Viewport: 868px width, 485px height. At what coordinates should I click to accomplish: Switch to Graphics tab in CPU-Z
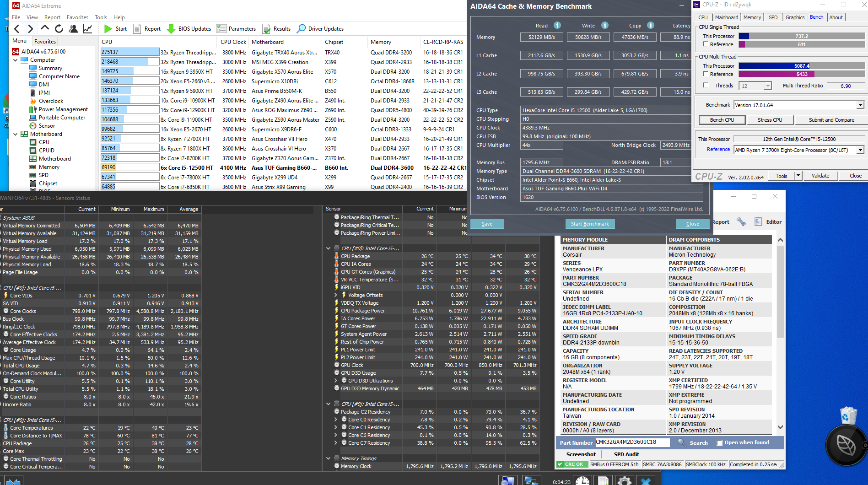795,17
